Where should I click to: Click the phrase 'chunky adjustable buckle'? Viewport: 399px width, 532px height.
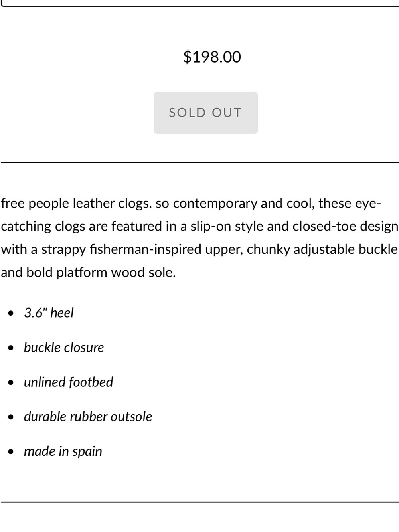coord(322,249)
